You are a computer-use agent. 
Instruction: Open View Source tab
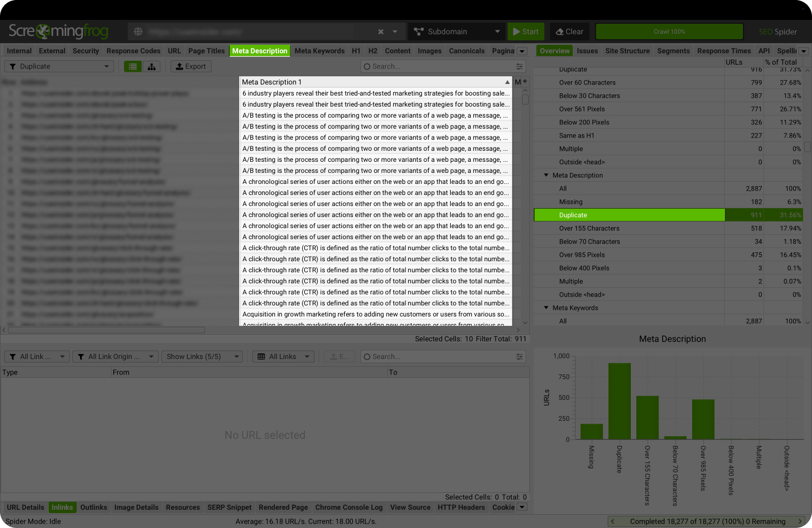(410, 507)
